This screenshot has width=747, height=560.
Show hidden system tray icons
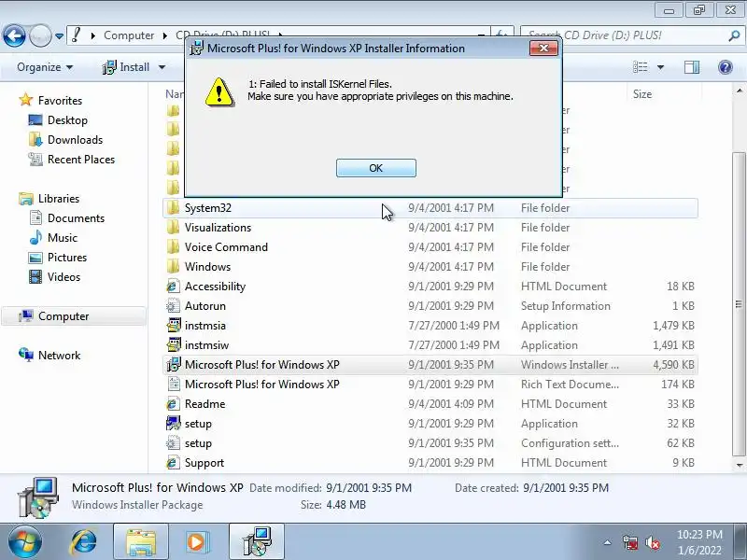point(608,542)
